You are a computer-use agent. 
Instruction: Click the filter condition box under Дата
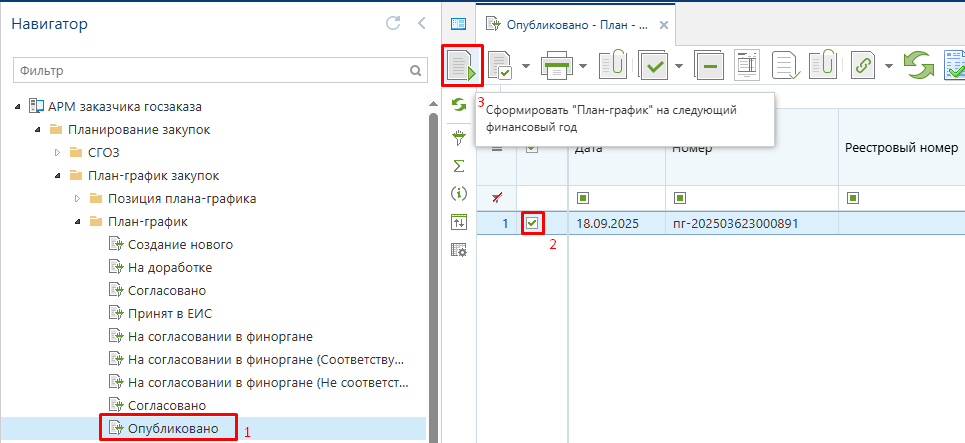(582, 199)
